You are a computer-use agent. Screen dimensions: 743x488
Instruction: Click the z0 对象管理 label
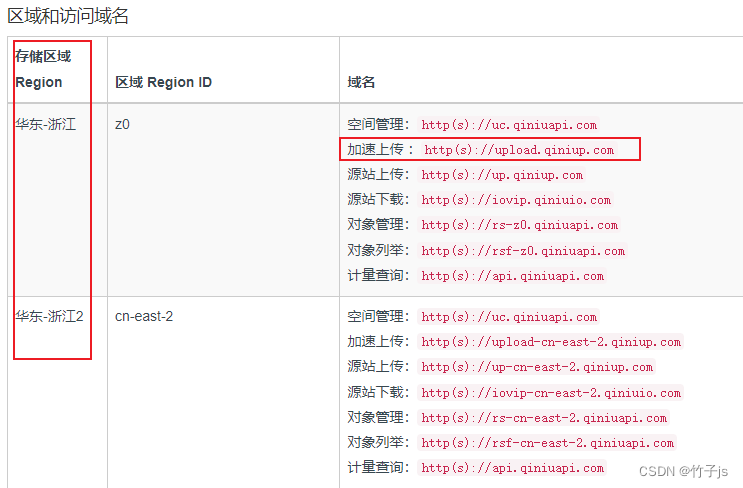point(378,225)
